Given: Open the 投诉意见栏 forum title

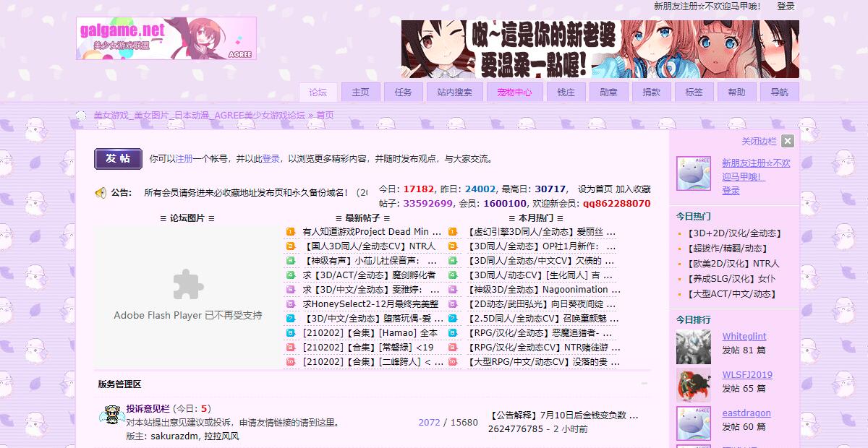Looking at the screenshot, I should point(148,408).
